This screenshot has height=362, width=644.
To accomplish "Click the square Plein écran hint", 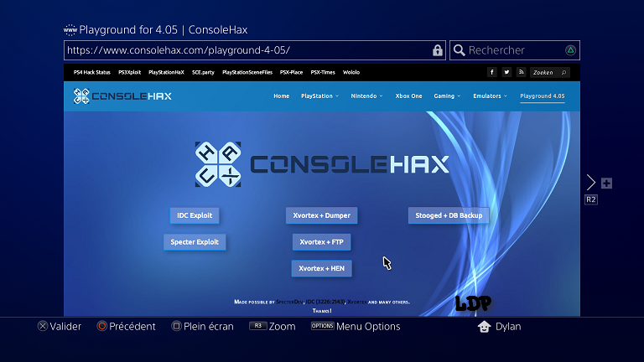I will (202, 326).
